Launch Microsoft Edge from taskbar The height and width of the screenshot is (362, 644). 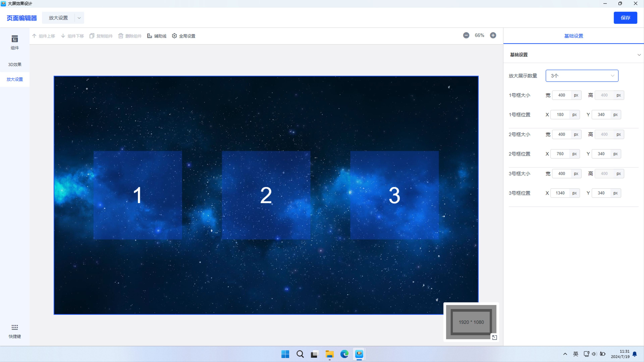coord(344,354)
